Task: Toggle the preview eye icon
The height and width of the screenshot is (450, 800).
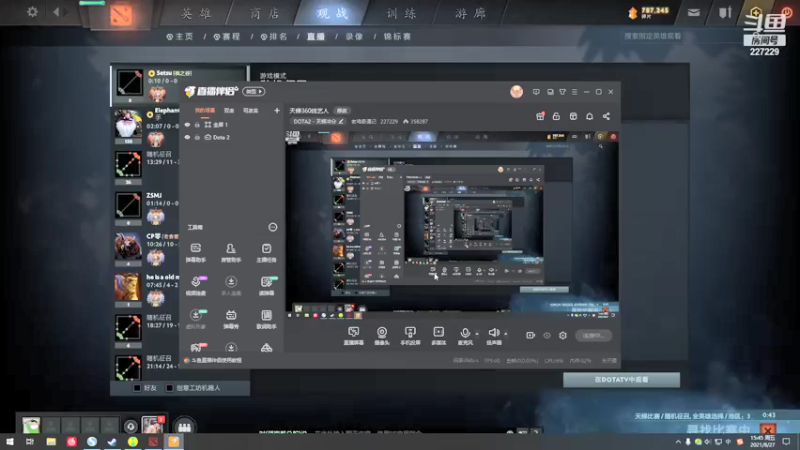Action: point(547,335)
